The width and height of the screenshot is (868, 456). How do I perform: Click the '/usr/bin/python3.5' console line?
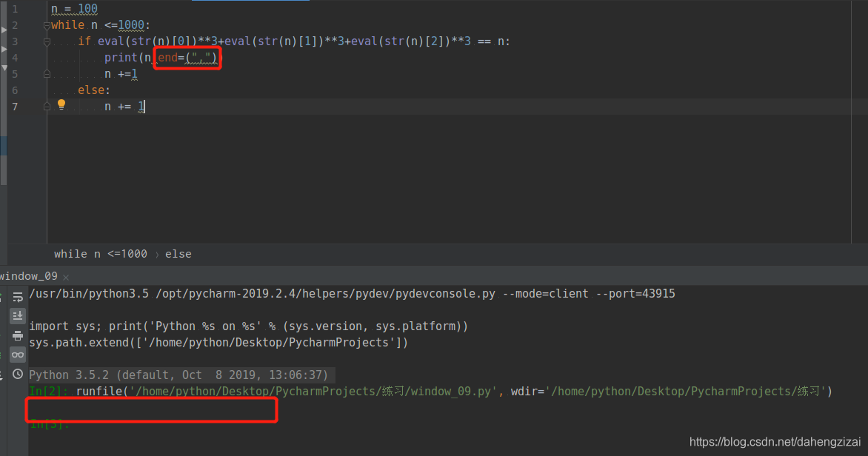coord(352,294)
